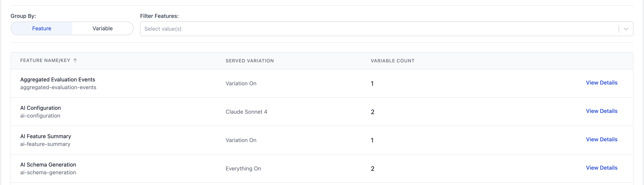Screen dimensions: 644x185
Task: Click the ai-schema-generation feature key
Action: pos(48,173)
